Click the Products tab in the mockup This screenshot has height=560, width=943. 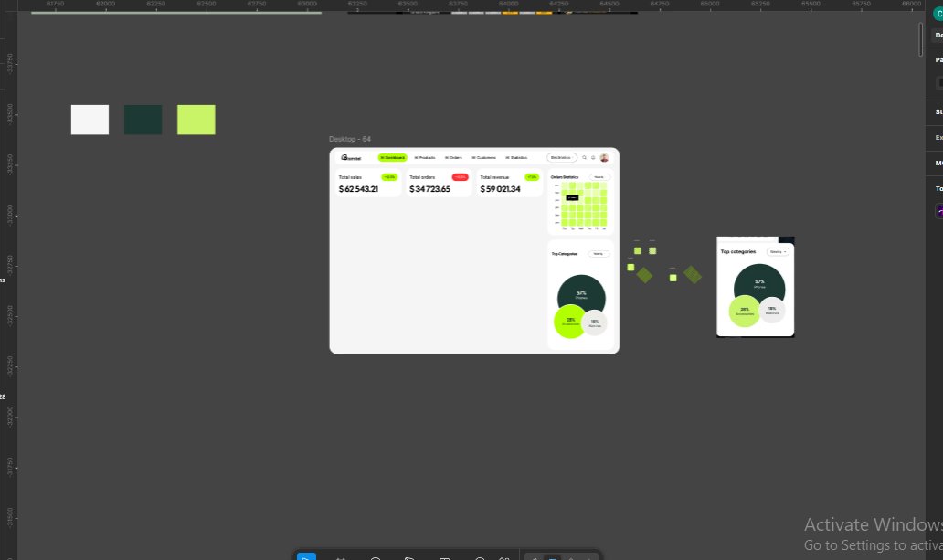pyautogui.click(x=425, y=158)
